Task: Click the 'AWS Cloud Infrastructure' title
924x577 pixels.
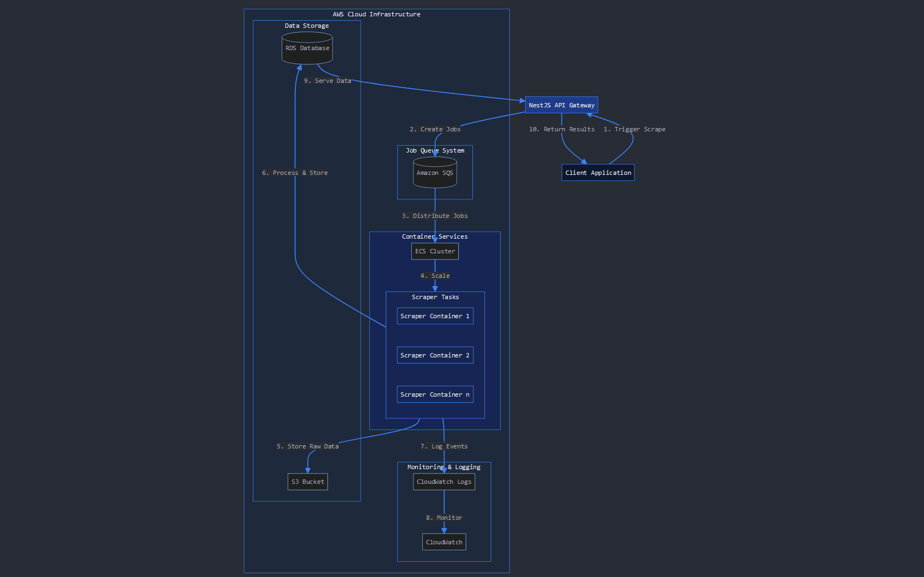Action: pos(376,14)
